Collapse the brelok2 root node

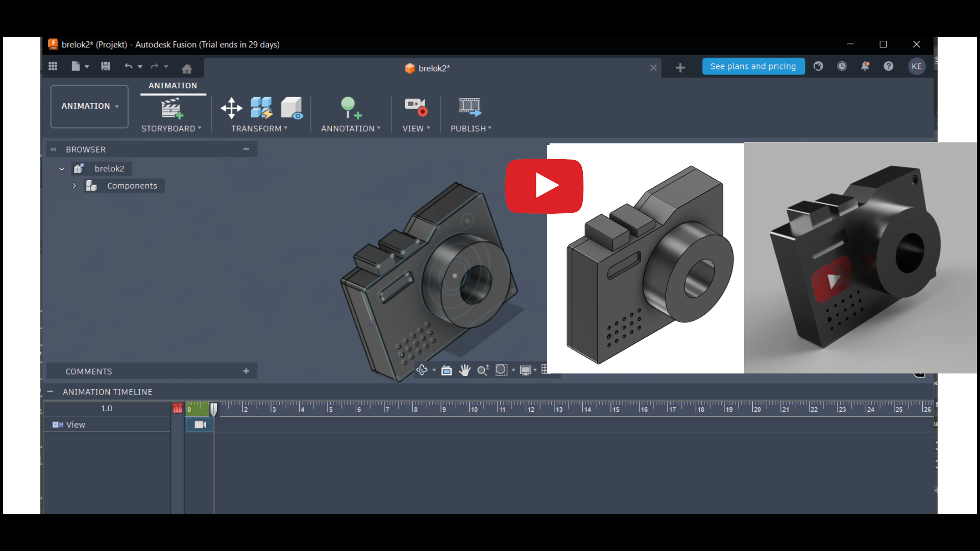62,169
